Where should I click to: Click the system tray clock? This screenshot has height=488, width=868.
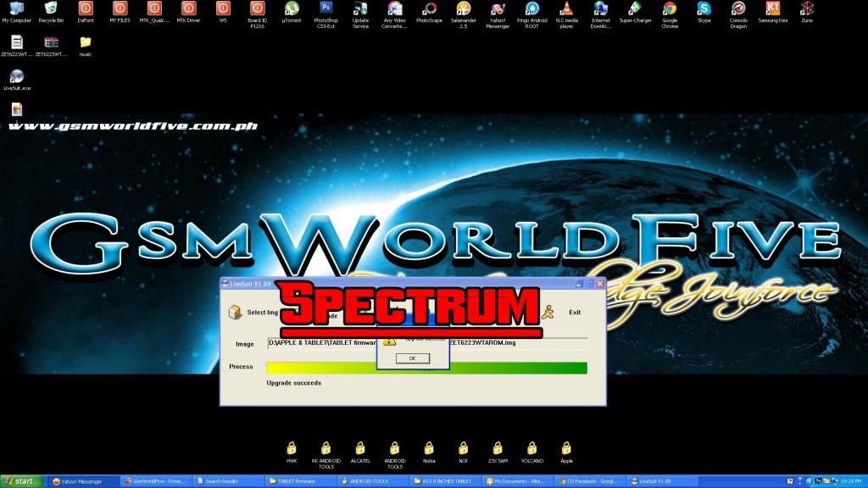coord(851,481)
